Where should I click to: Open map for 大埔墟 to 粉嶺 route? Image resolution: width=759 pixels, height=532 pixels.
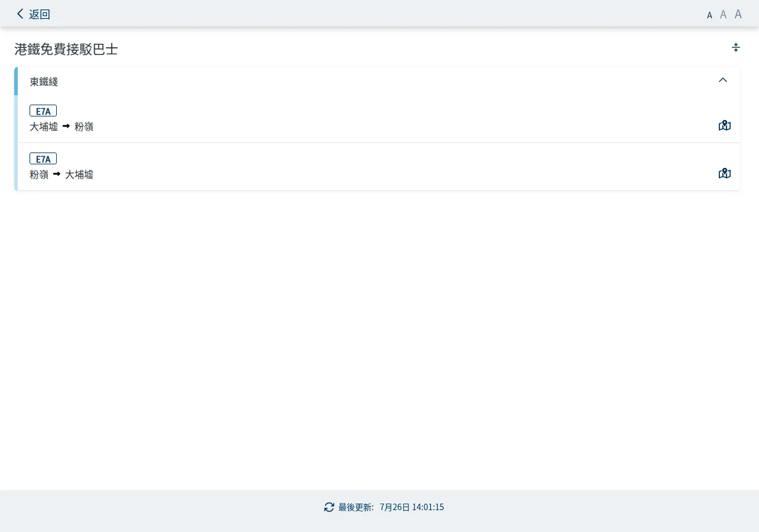click(725, 125)
